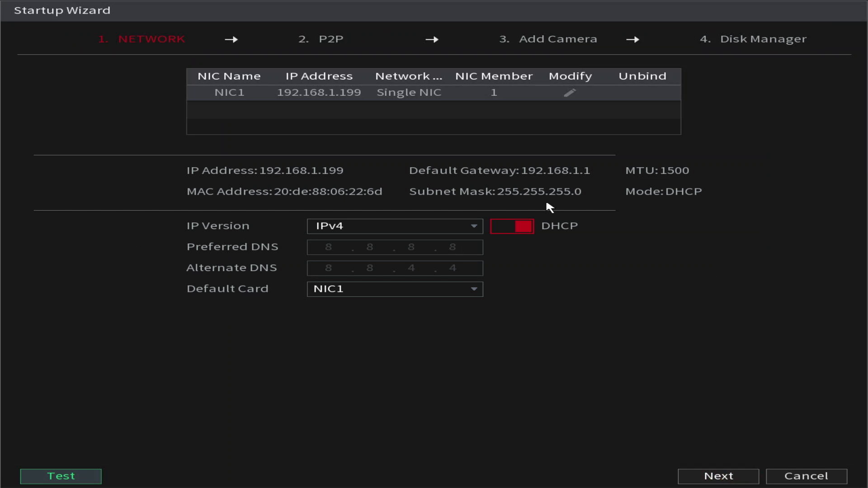Click the Cancel button
The width and height of the screenshot is (868, 488).
[x=807, y=476]
